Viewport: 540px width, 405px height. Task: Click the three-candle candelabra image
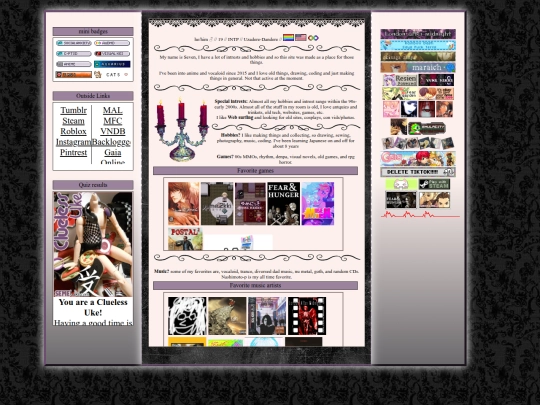click(182, 130)
